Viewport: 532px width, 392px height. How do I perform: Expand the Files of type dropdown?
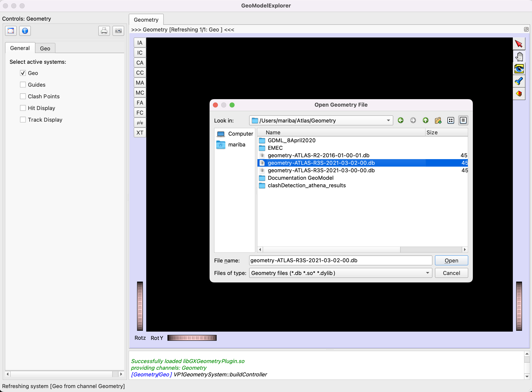(x=341, y=273)
